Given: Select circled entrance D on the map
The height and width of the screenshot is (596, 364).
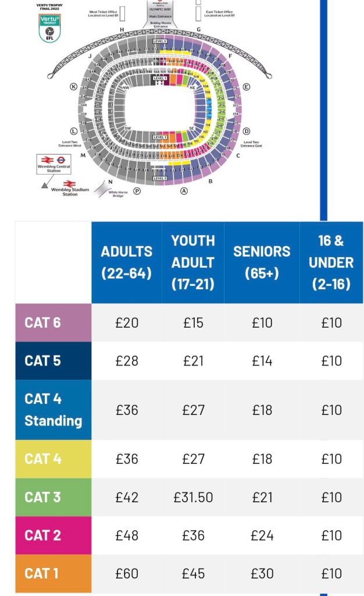Looking at the screenshot, I should pos(246,132).
